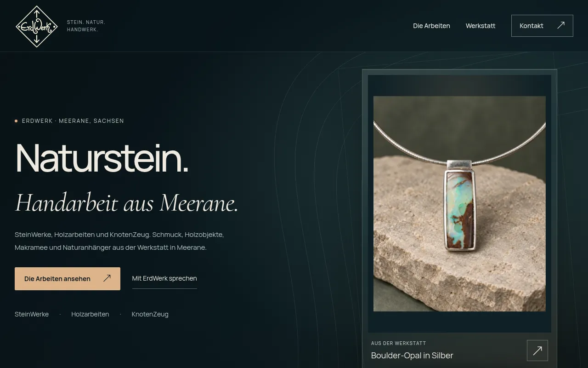Open the Holzarbeiten category link

point(90,314)
